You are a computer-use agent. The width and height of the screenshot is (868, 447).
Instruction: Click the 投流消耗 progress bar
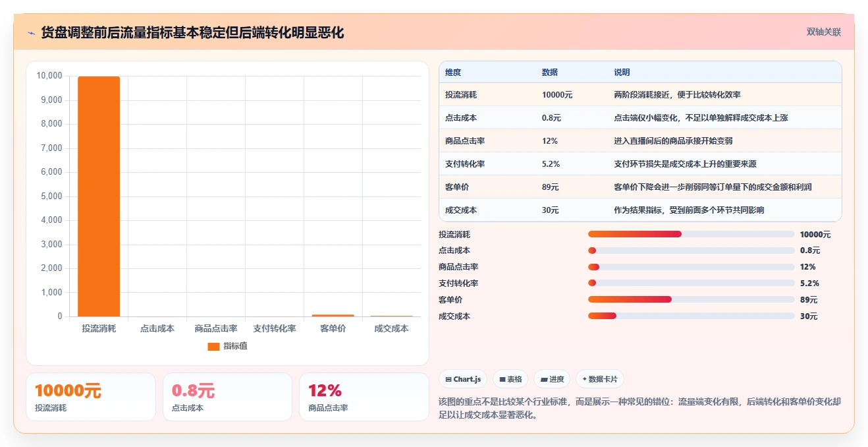pos(691,234)
